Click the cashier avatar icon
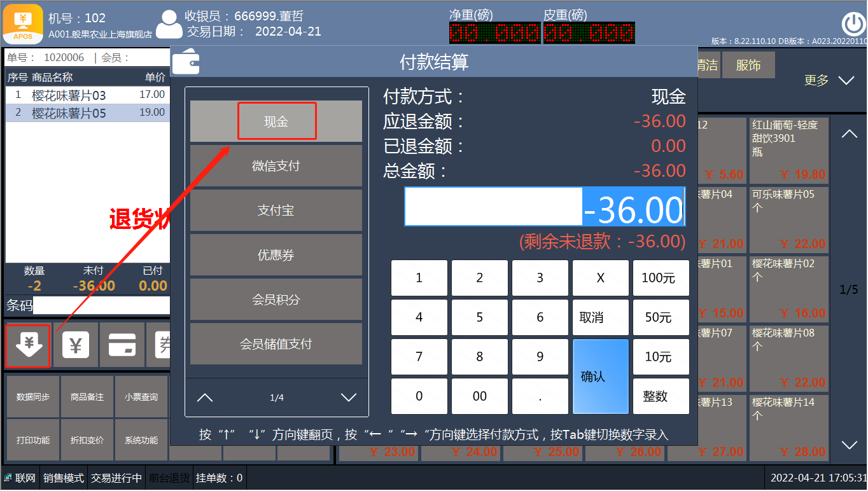This screenshot has height=491, width=868. click(169, 25)
